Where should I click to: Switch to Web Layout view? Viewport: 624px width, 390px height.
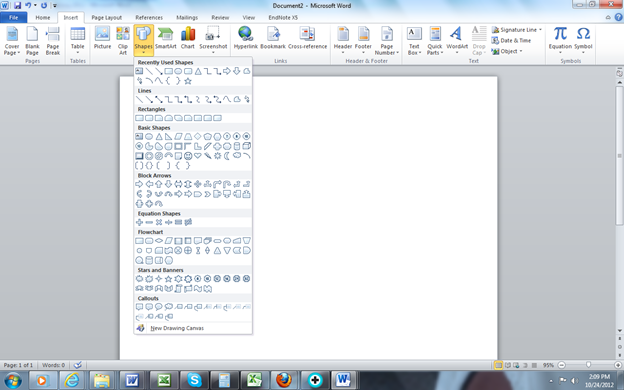tap(516, 365)
